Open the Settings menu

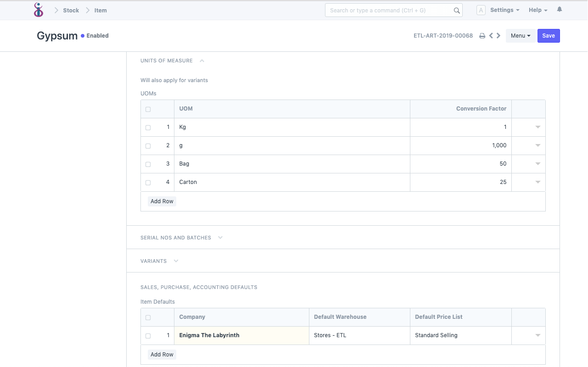[504, 10]
